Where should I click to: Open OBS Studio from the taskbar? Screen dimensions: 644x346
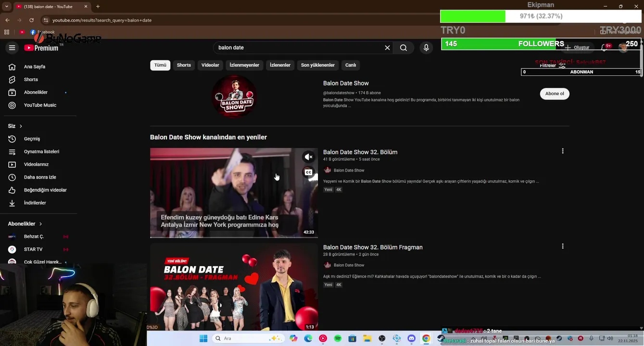click(x=382, y=338)
